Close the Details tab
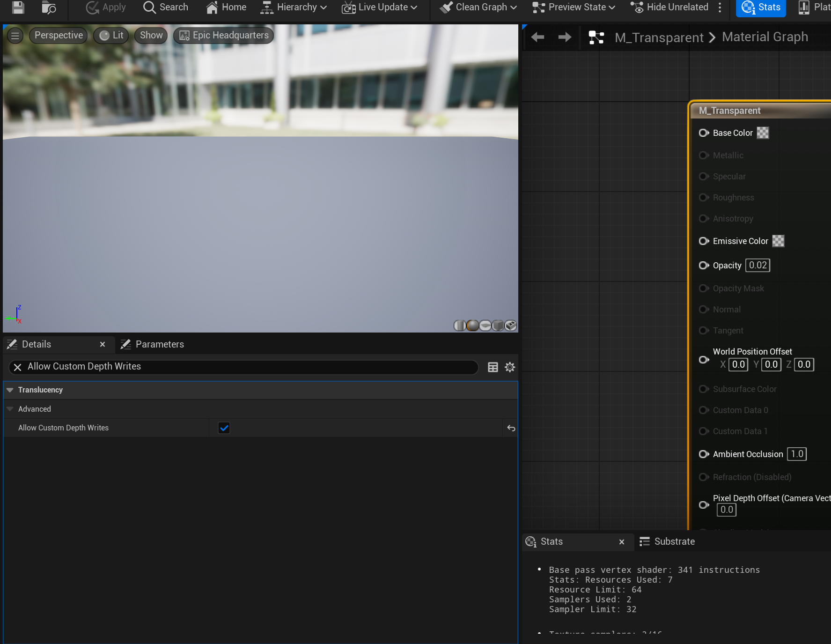 click(103, 344)
